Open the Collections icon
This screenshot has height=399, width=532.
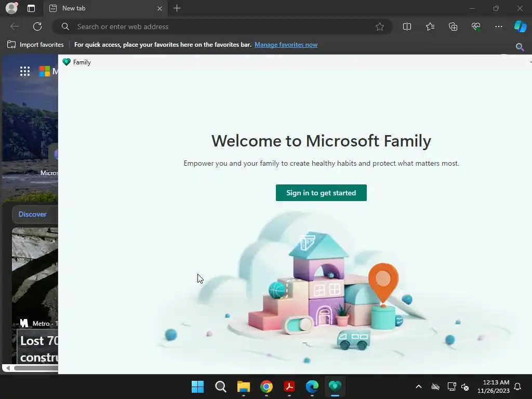tap(453, 26)
